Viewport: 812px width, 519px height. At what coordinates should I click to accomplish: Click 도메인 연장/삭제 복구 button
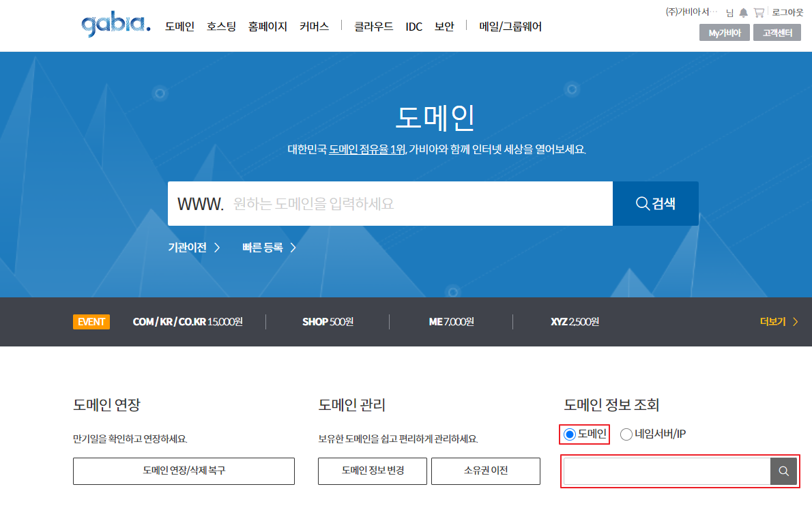coord(184,471)
